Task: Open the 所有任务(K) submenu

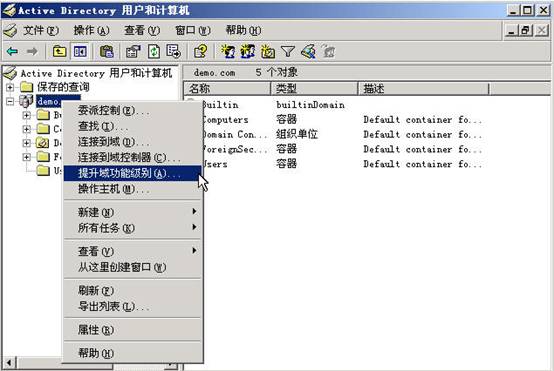Action: pos(132,228)
